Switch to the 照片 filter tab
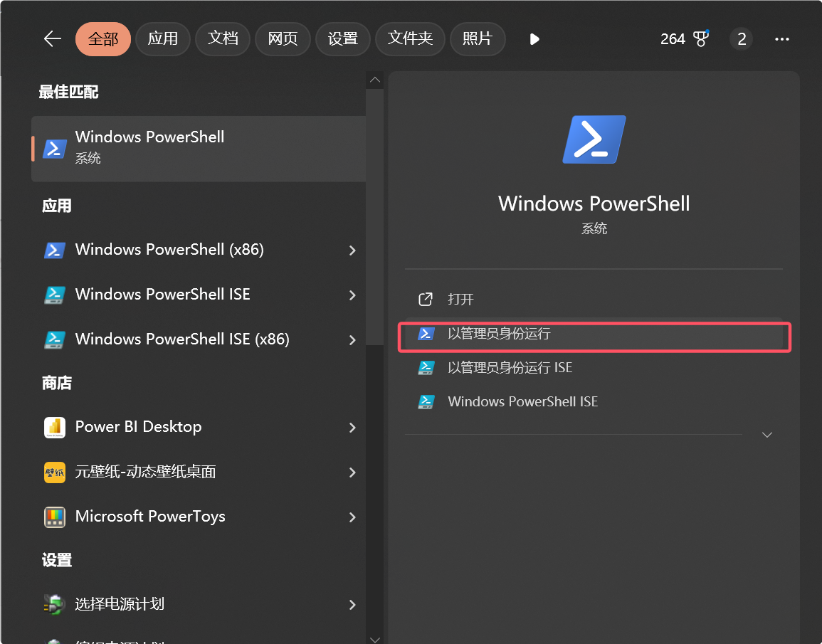Image resolution: width=822 pixels, height=644 pixels. [478, 38]
